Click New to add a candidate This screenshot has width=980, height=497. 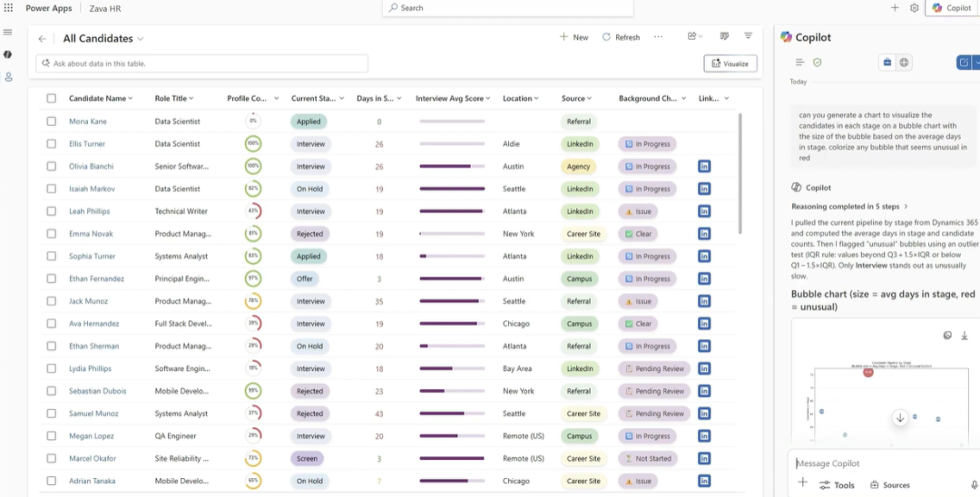(573, 37)
